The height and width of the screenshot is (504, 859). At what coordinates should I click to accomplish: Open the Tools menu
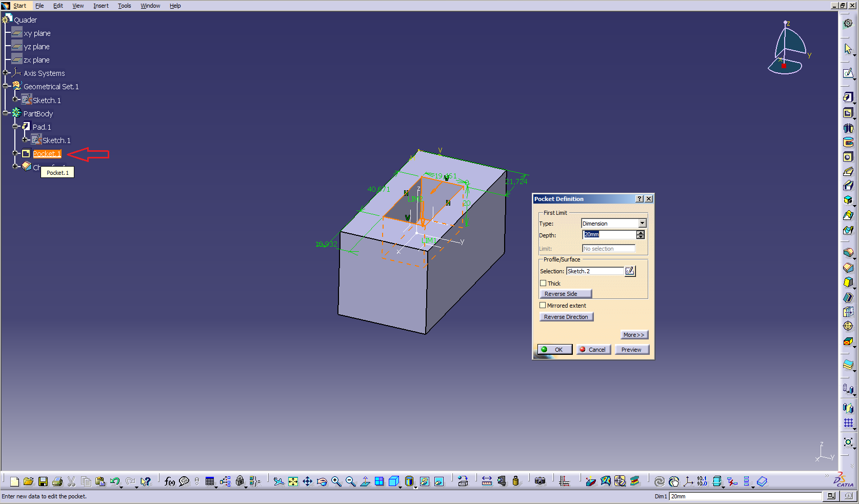[x=124, y=6]
